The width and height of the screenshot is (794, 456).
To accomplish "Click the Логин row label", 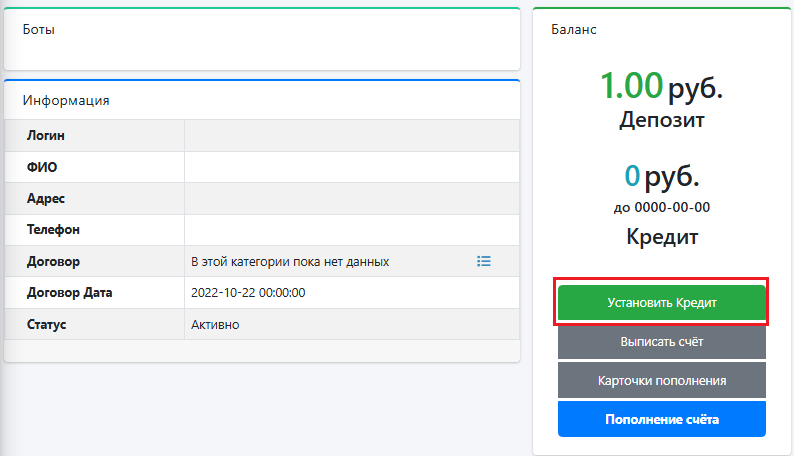I will click(46, 136).
